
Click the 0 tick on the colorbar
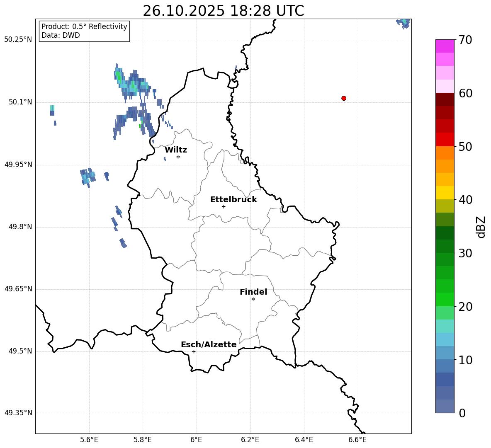coord(462,413)
